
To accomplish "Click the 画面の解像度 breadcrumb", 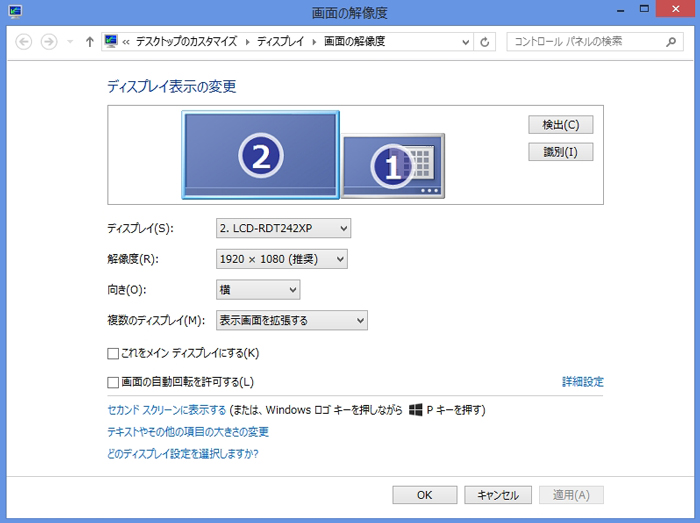I will pos(354,42).
